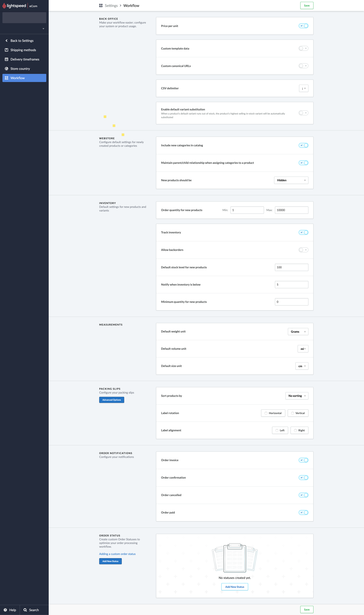Open the Sort products by dropdown
The height and width of the screenshot is (615, 364).
click(297, 396)
